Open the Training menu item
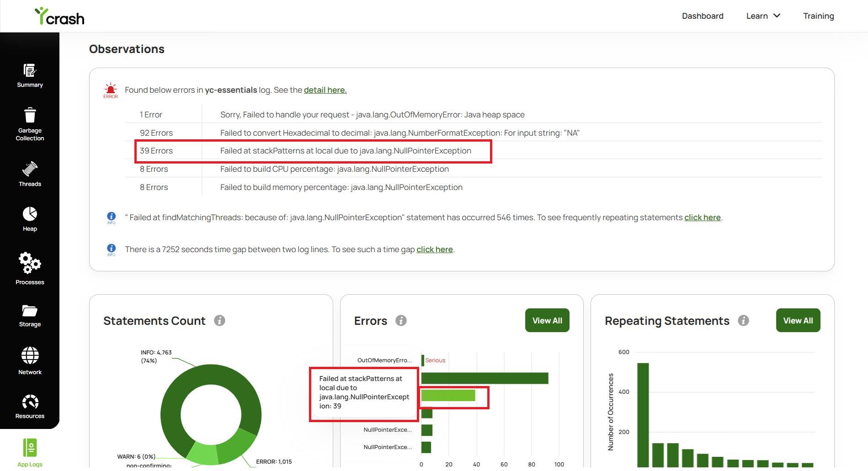 coord(818,16)
